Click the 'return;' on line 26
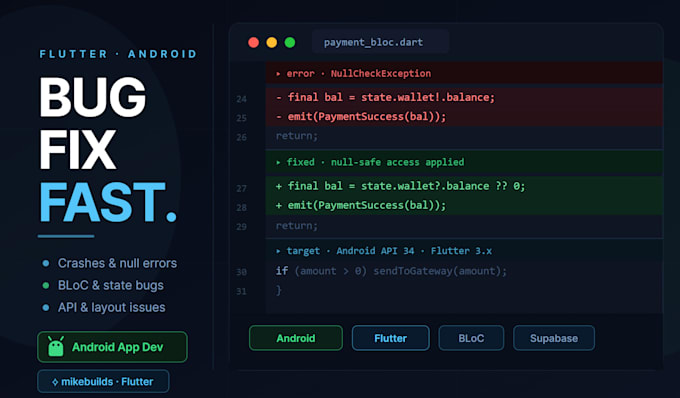 point(297,136)
